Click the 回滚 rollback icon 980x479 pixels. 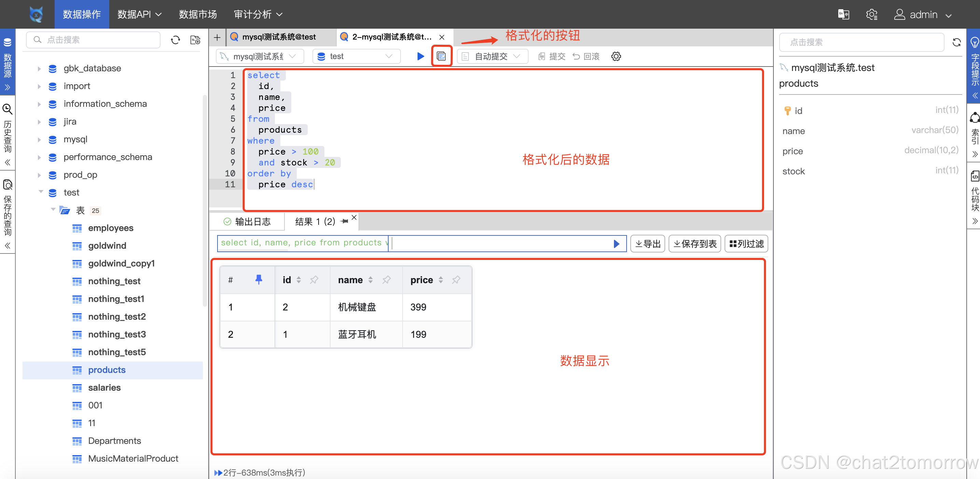586,56
